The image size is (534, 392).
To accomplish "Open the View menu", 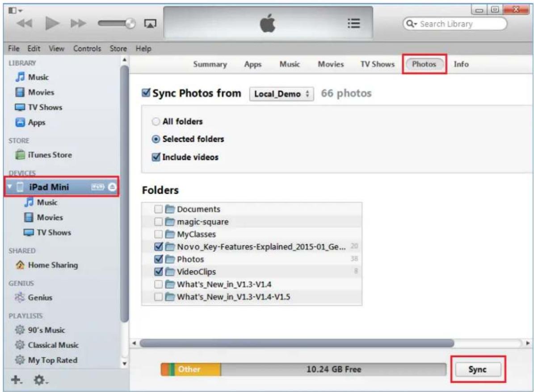I will [56, 49].
